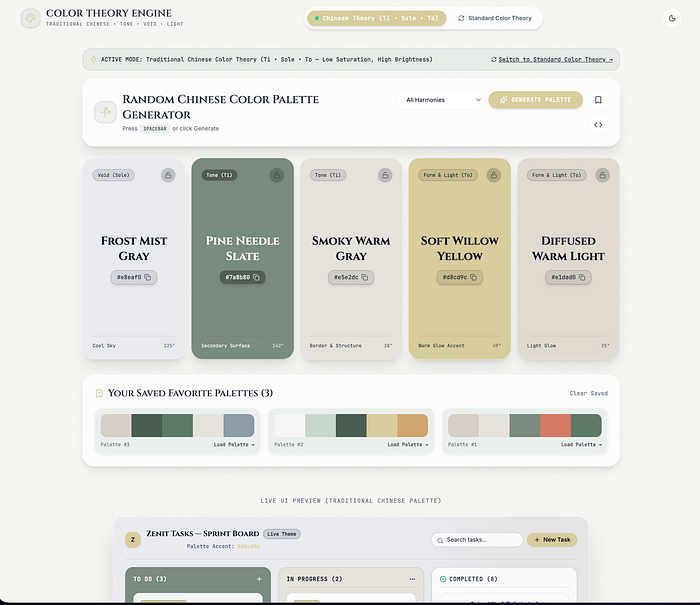Click Clear Saved link
The height and width of the screenshot is (605, 700).
coord(588,393)
